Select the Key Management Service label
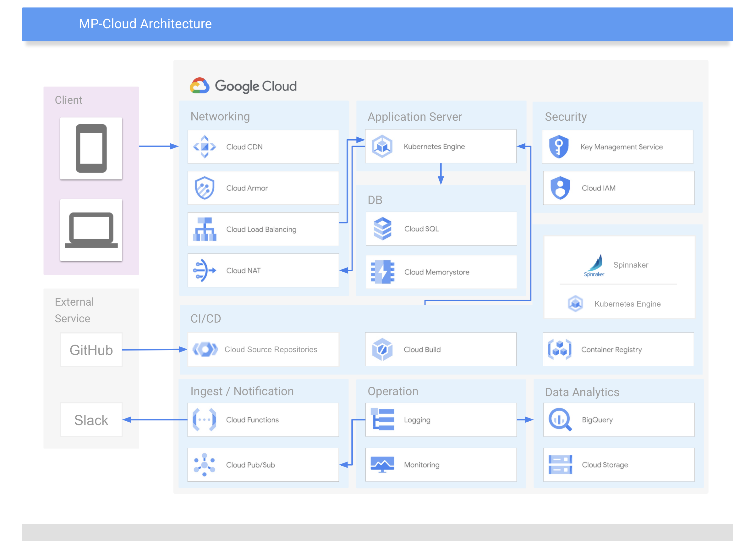Image resolution: width=756 pixels, height=554 pixels. 621,147
